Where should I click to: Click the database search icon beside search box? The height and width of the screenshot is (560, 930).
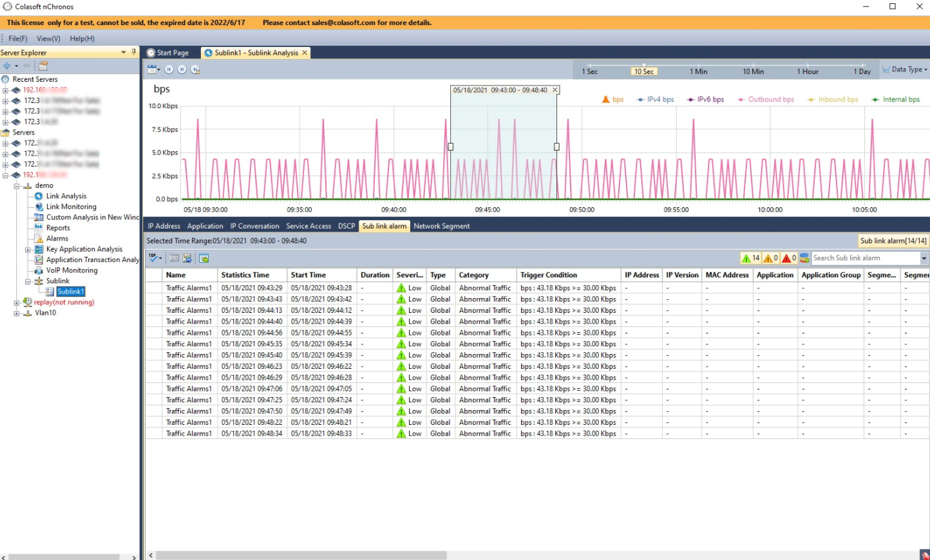pyautogui.click(x=804, y=258)
